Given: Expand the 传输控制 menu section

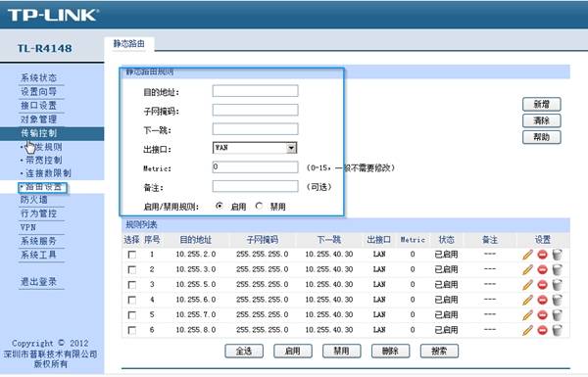Looking at the screenshot, I should (38, 133).
